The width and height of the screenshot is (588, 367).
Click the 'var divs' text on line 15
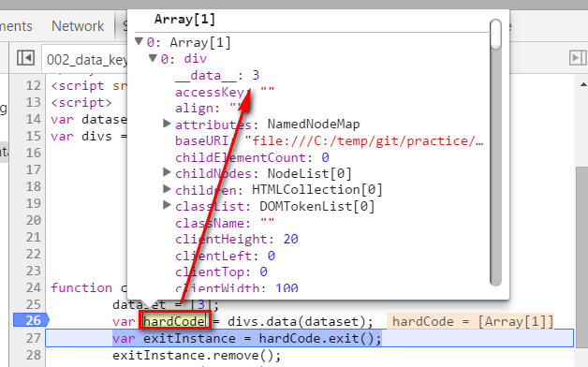click(x=81, y=136)
